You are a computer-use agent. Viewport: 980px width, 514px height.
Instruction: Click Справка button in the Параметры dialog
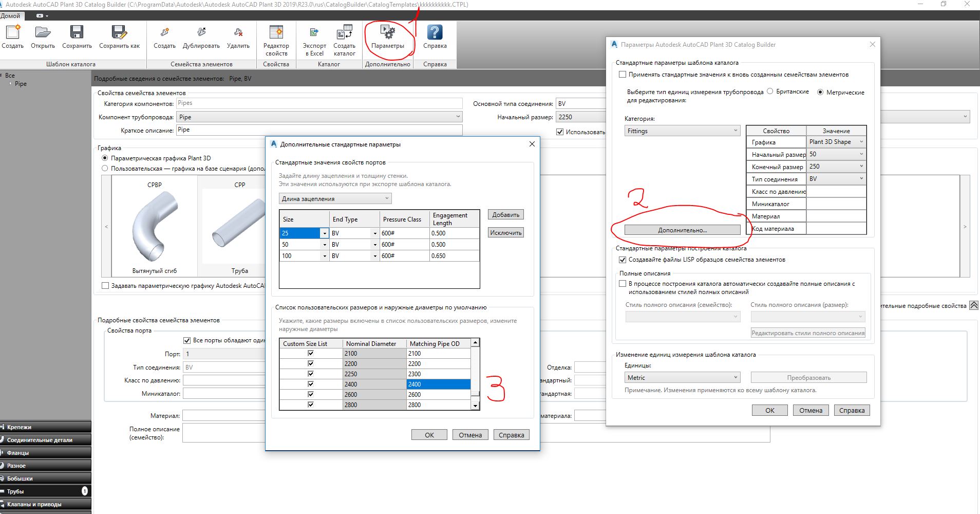click(852, 410)
